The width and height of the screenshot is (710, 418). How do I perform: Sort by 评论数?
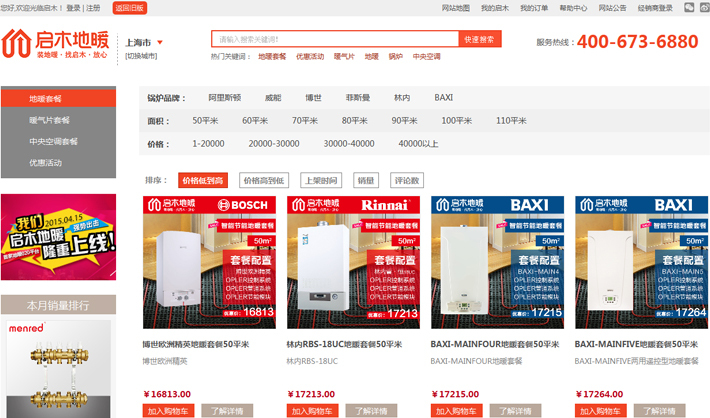407,180
